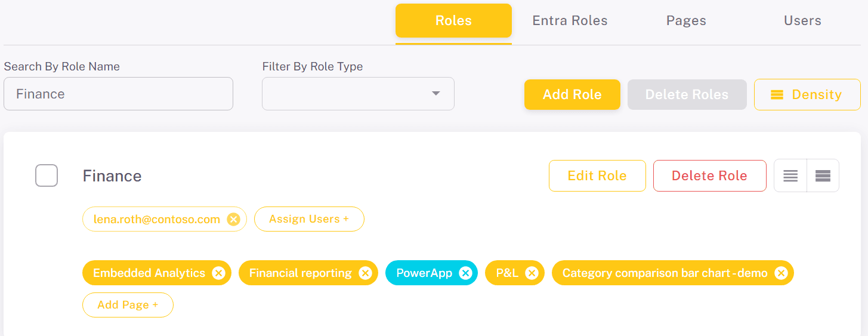Remove the Financial reporting page chip

(365, 273)
